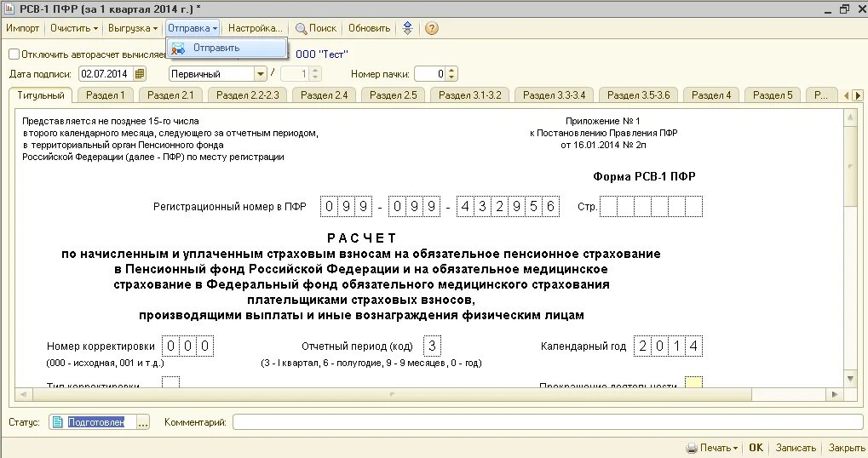
Task: Click the expand/collapse arrows toolbar icon
Action: click(x=407, y=28)
